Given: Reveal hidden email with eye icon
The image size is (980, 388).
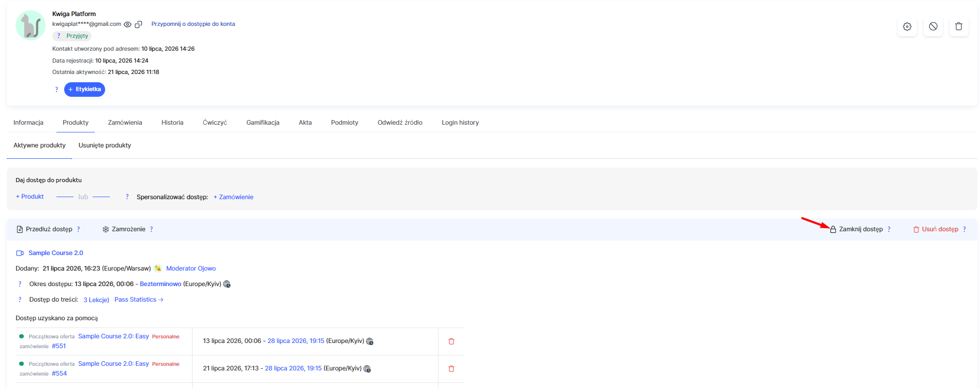Looking at the screenshot, I should [x=127, y=24].
